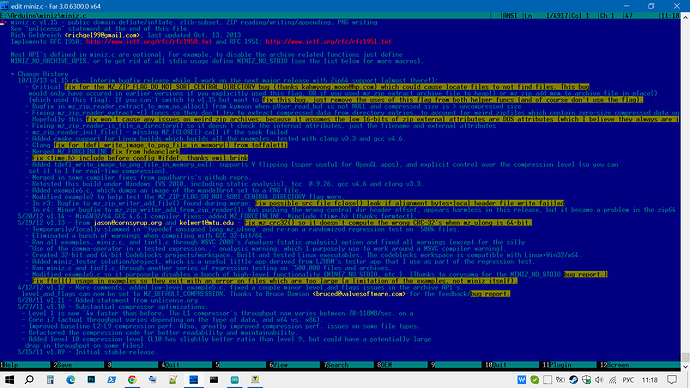Open Microsoft Edge in the taskbar
This screenshot has height=388, width=690.
[x=70, y=380]
